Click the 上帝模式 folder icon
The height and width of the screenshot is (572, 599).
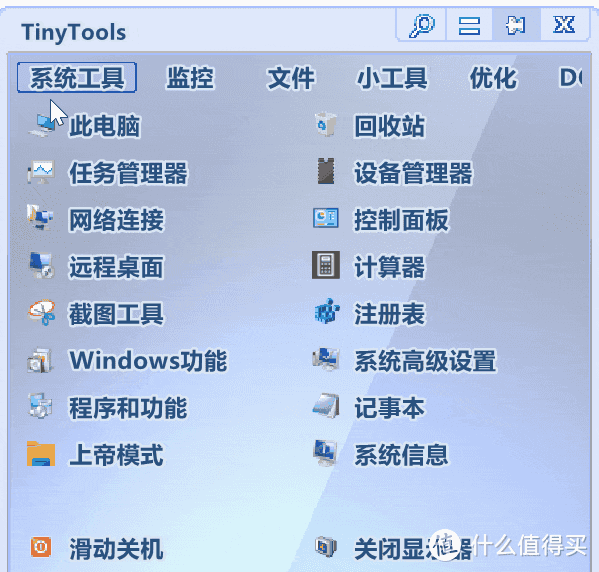tap(41, 454)
